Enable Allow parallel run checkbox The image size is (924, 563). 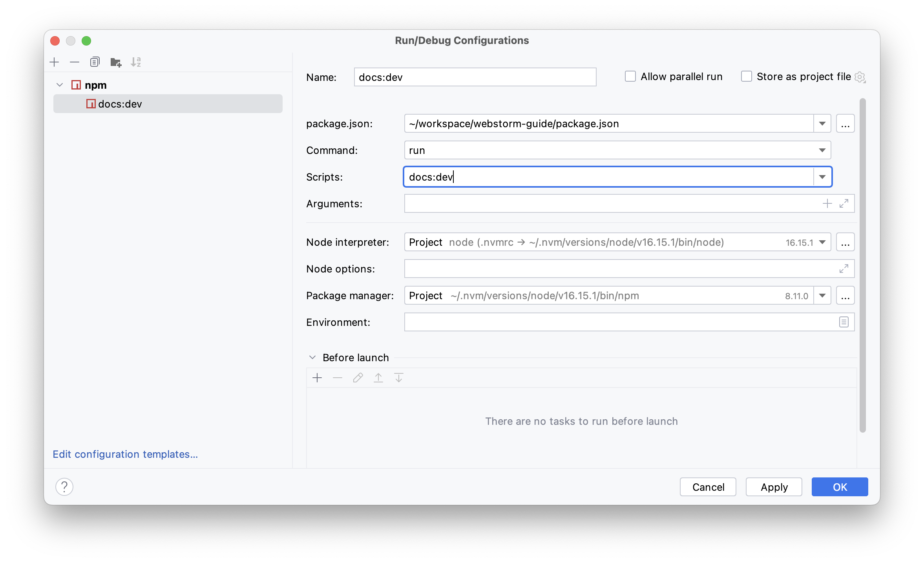point(630,77)
